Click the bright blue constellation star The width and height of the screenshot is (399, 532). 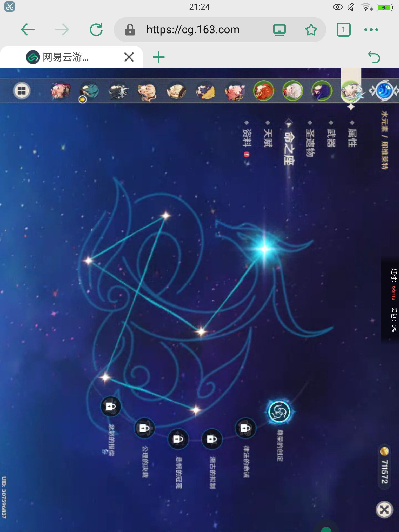point(265,249)
